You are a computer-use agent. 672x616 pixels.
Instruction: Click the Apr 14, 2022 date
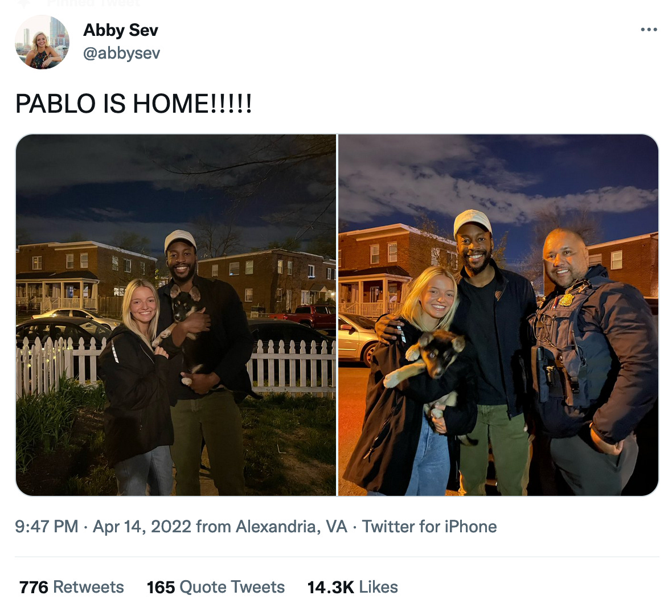(x=142, y=526)
